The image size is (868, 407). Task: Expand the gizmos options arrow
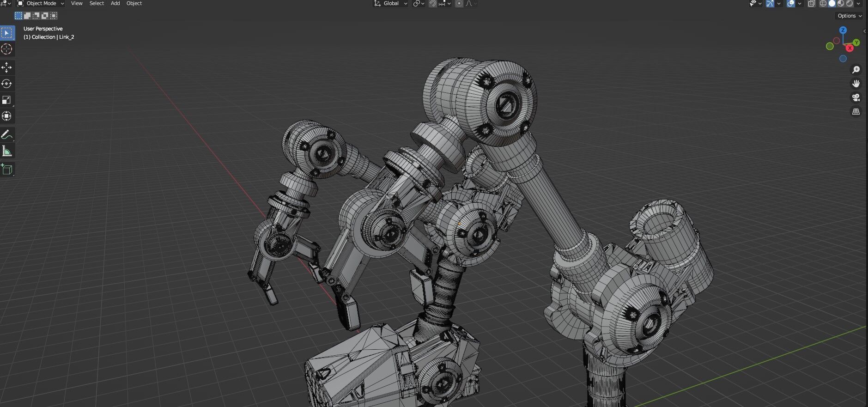coord(778,3)
